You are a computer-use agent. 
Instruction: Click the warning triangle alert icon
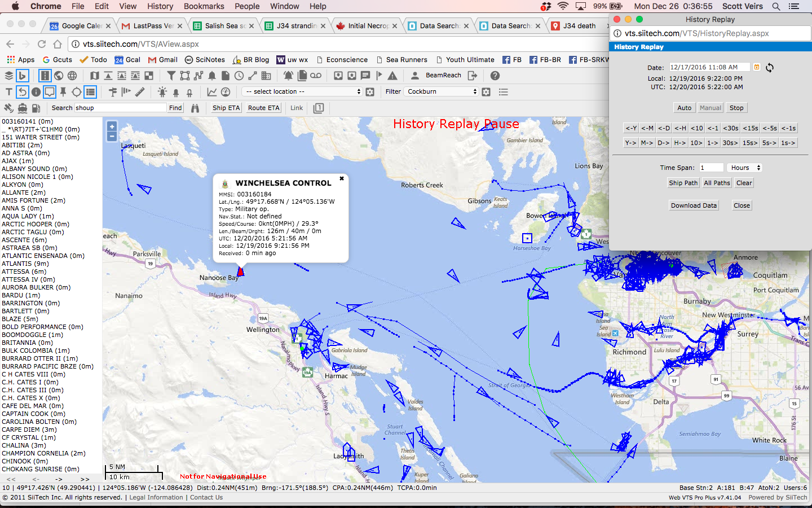tap(392, 76)
